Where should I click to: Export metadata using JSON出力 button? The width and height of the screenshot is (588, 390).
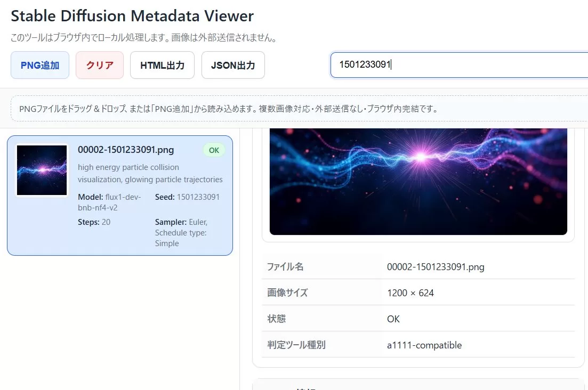click(x=232, y=66)
